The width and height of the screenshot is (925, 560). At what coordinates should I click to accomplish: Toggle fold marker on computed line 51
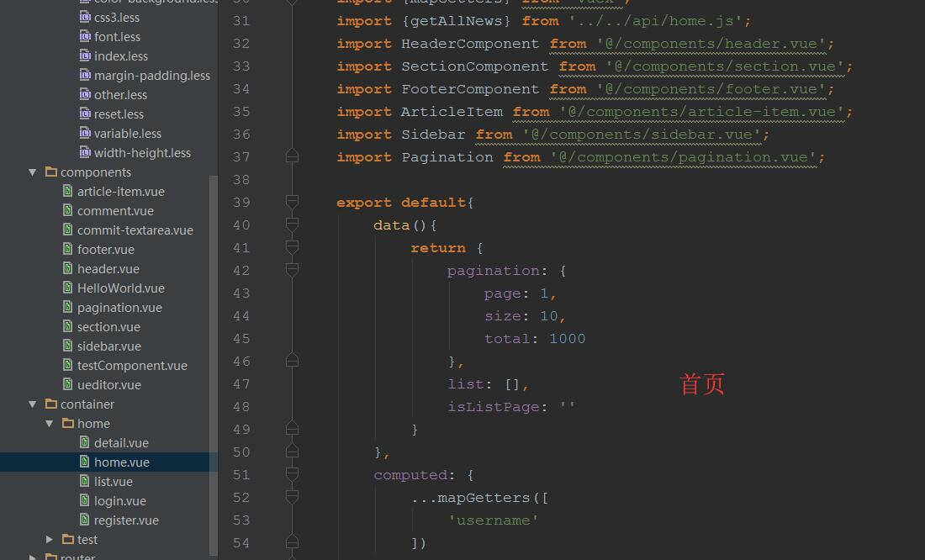pyautogui.click(x=292, y=474)
